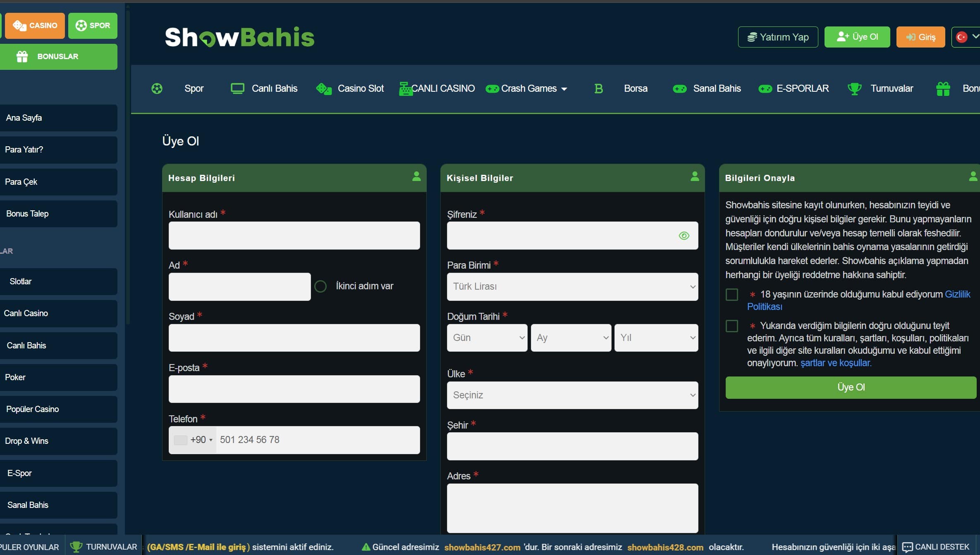This screenshot has height=555, width=980.
Task: Click the Adres text area
Action: point(572,508)
